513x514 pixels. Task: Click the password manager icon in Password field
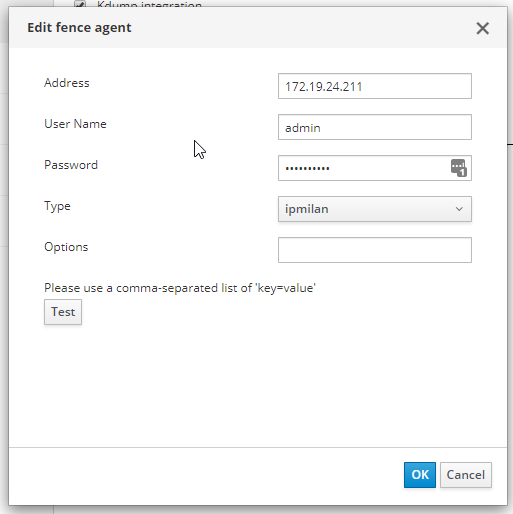(459, 168)
